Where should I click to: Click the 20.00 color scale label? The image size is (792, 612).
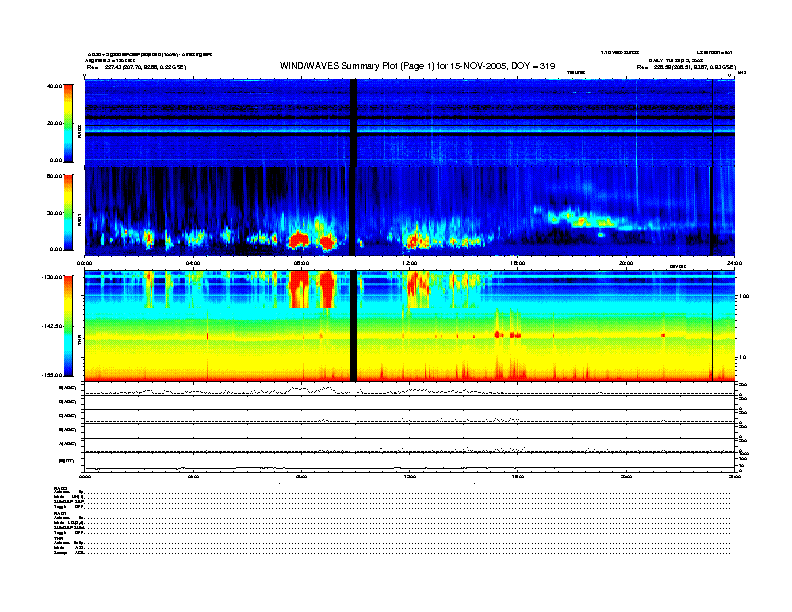click(x=54, y=123)
